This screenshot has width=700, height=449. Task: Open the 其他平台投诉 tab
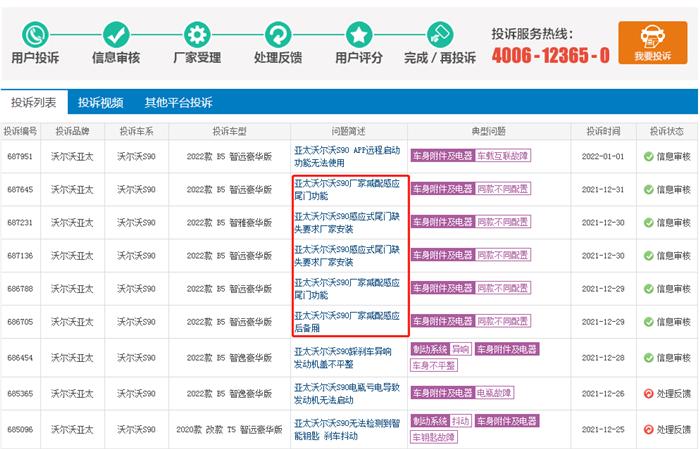(178, 103)
